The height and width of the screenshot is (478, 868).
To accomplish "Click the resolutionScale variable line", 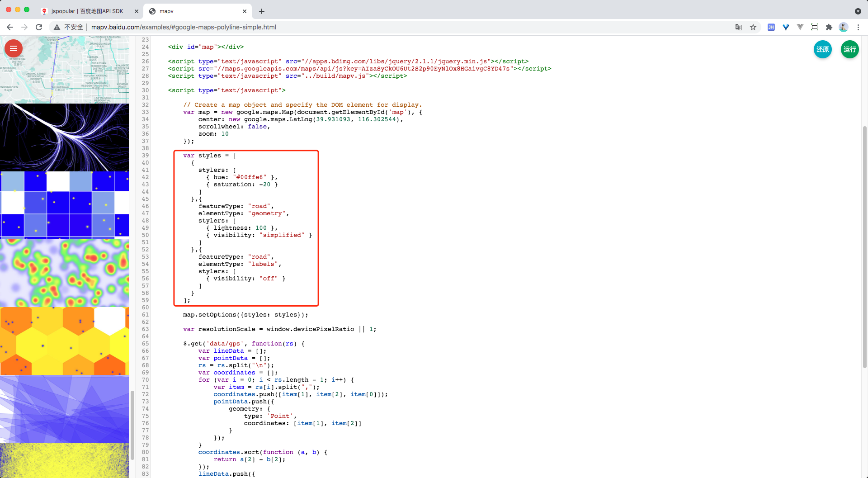I will tap(279, 329).
